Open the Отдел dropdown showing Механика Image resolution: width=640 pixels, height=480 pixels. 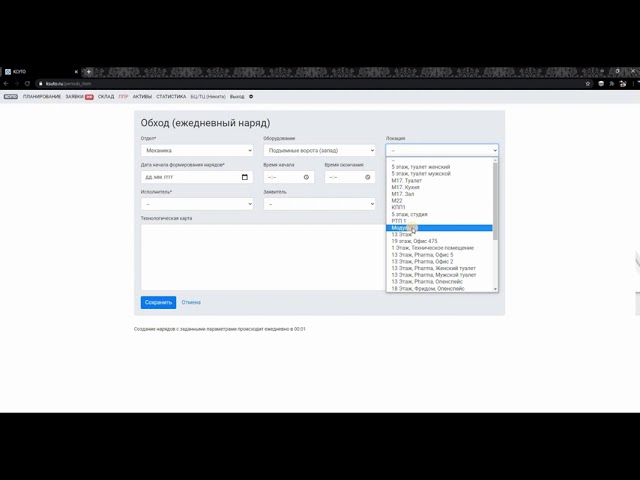coord(197,151)
